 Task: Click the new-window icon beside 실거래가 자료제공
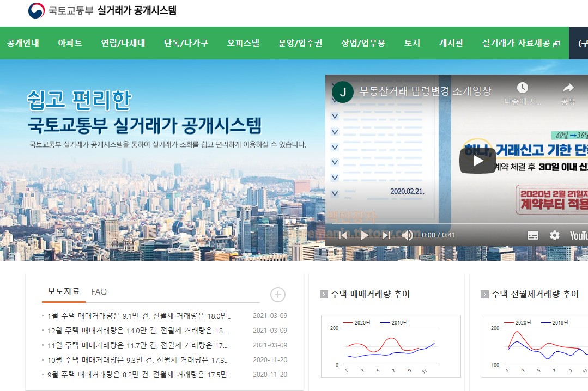point(556,44)
